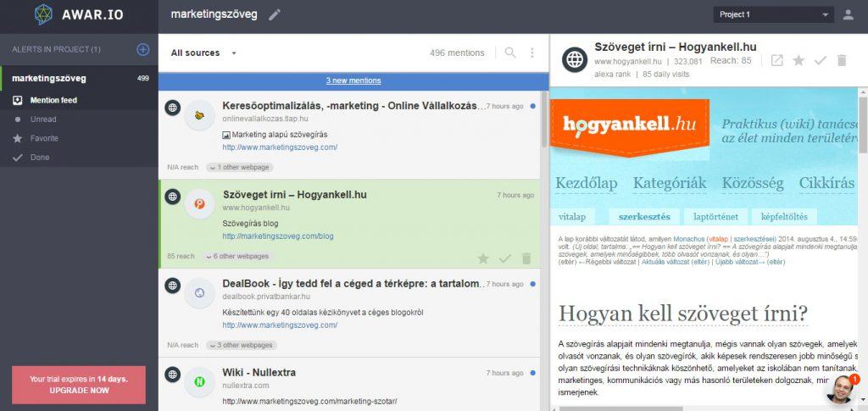This screenshot has height=411, width=868.
Task: Click the 496 mentions count label
Action: tap(457, 53)
